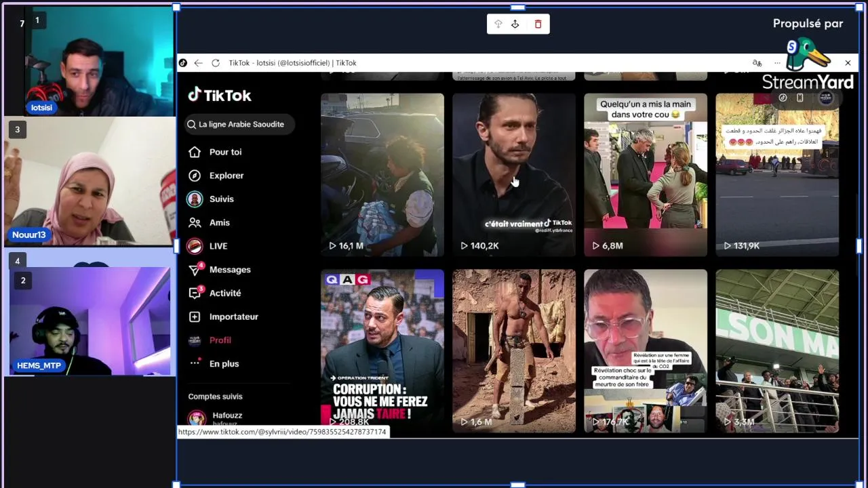Click the tab title 'TikTok - lotsisi (@lotsisiofficiel) | TikTok'
Screen dimensions: 868x488
292,63
